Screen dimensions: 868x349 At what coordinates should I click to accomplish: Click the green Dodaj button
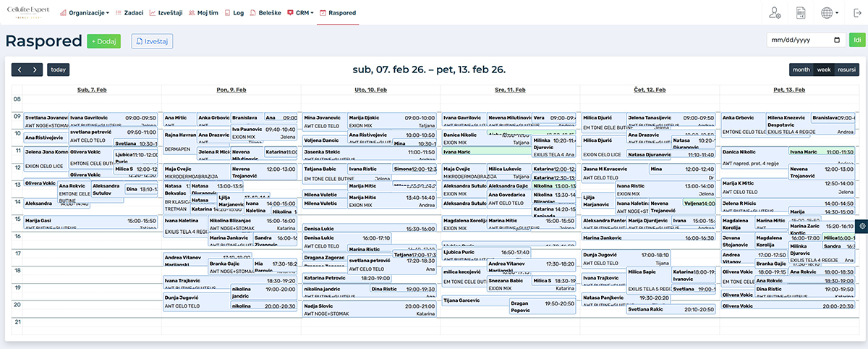[x=103, y=41]
